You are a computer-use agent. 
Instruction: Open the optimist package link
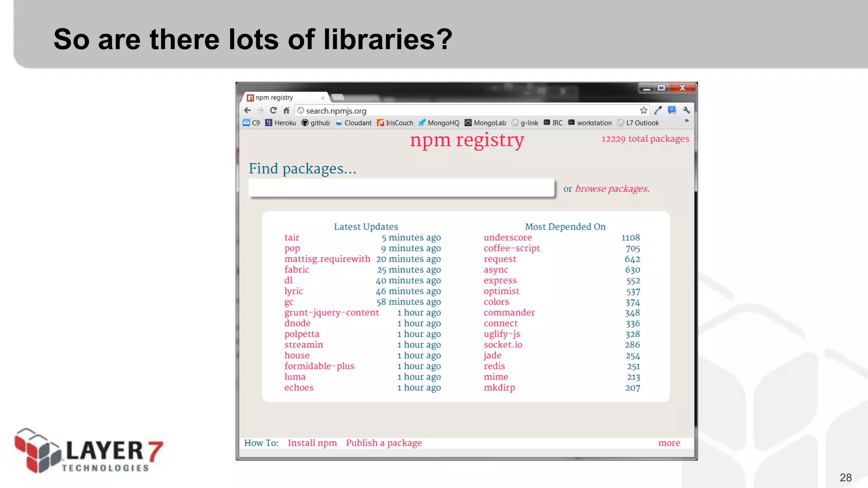click(501, 291)
